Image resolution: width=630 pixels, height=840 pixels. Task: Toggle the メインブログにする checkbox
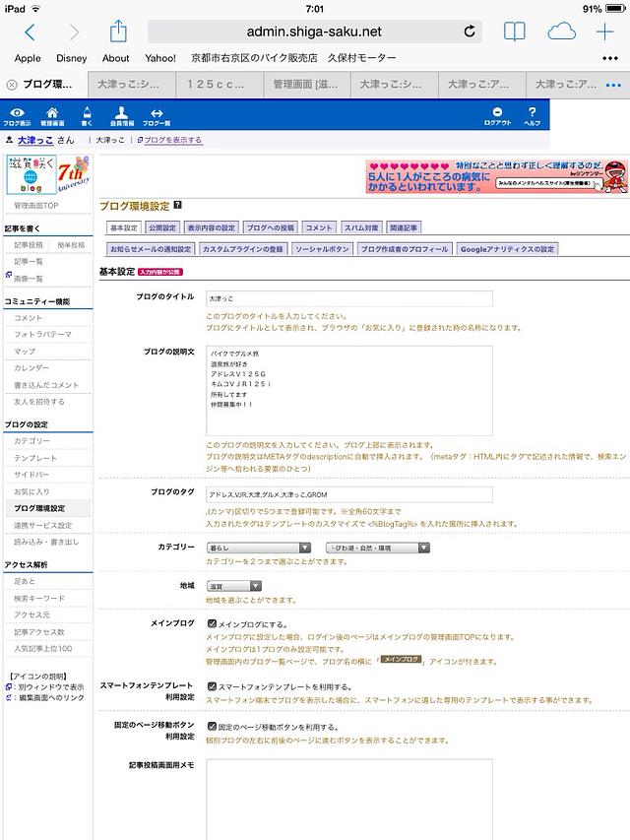(212, 624)
